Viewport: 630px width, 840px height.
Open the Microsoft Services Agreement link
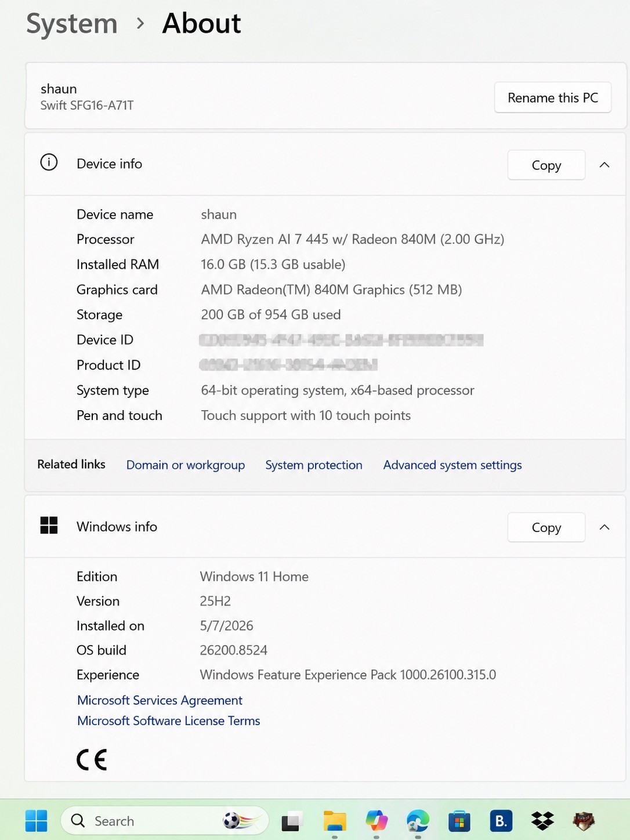(160, 700)
